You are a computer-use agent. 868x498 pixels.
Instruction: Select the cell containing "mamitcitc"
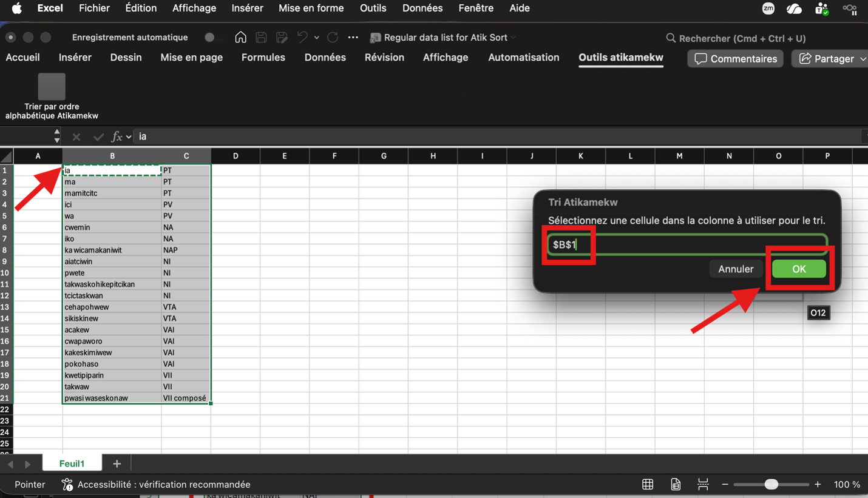(112, 193)
